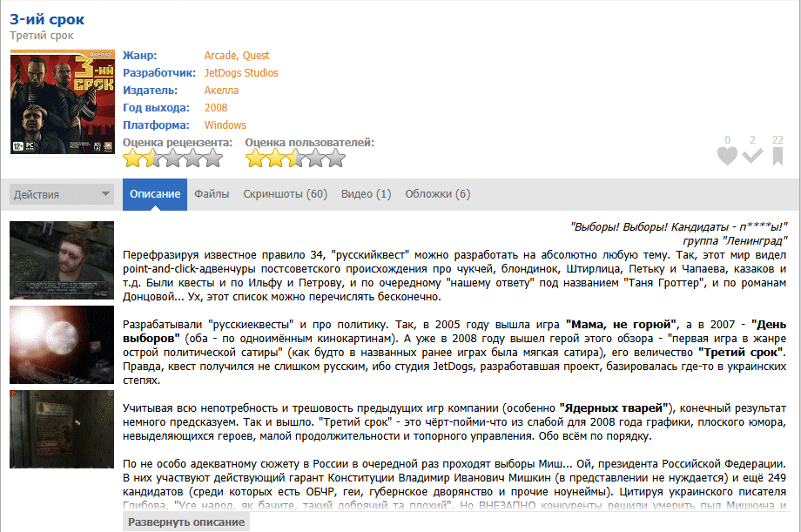This screenshot has width=801, height=532.
Task: Click the fifth star of reviewer rating
Action: coord(213,158)
